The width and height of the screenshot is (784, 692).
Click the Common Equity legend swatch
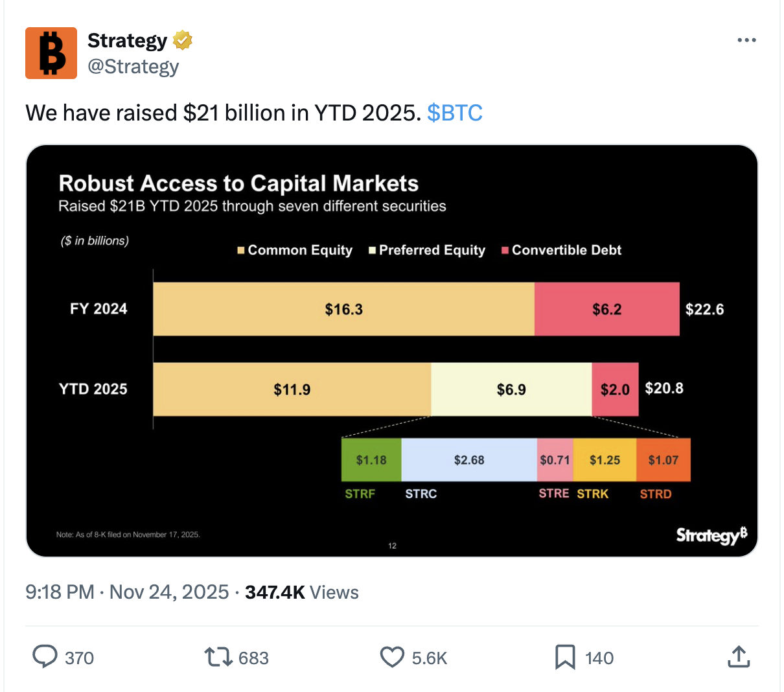tap(241, 250)
